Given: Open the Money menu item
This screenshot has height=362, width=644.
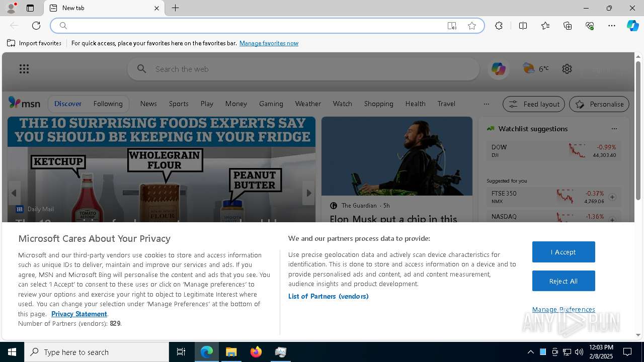Looking at the screenshot, I should tap(236, 104).
